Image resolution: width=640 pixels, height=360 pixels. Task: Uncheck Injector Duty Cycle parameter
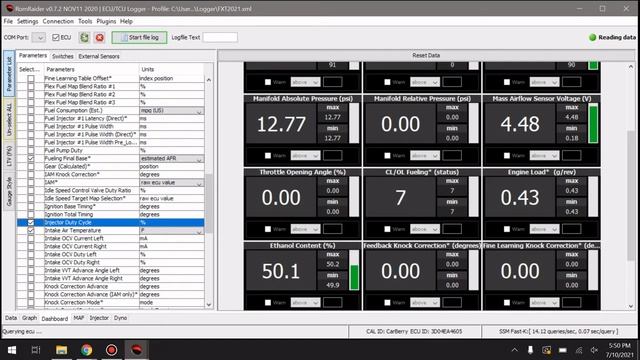click(x=31, y=222)
